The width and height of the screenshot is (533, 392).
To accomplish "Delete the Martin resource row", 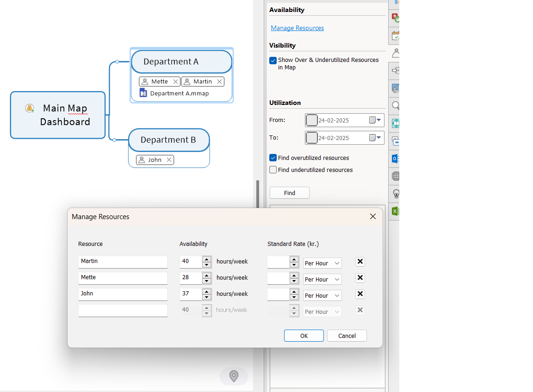I will point(360,262).
